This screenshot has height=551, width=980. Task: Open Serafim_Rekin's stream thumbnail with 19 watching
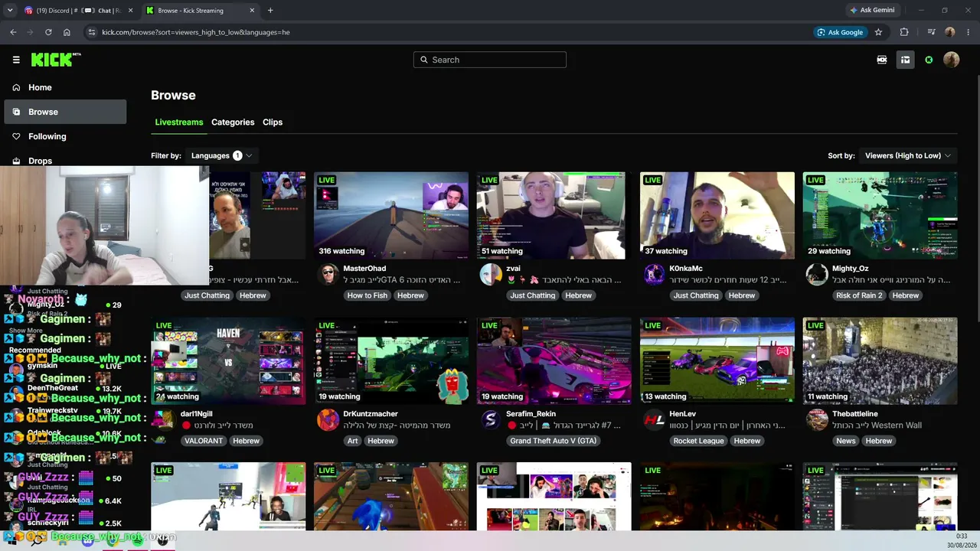[554, 361]
